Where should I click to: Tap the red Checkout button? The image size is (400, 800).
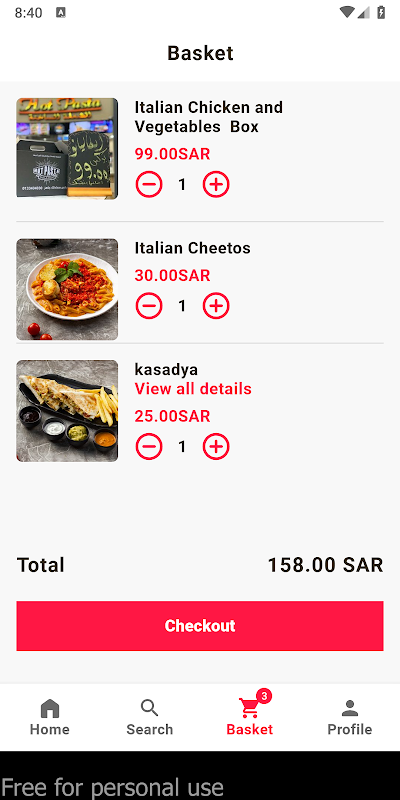point(200,626)
